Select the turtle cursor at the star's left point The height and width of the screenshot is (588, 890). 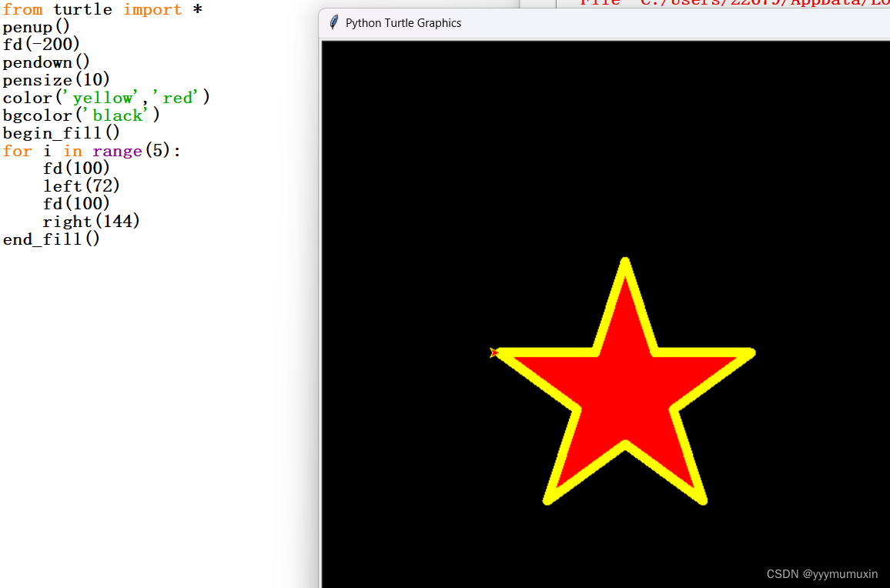(495, 352)
